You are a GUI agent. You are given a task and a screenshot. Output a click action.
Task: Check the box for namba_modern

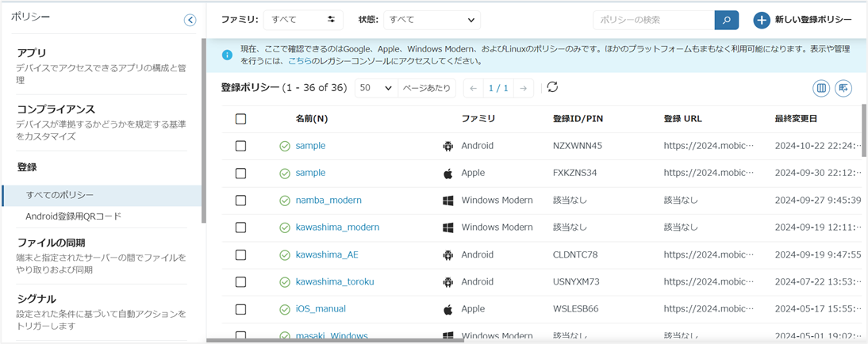point(241,201)
